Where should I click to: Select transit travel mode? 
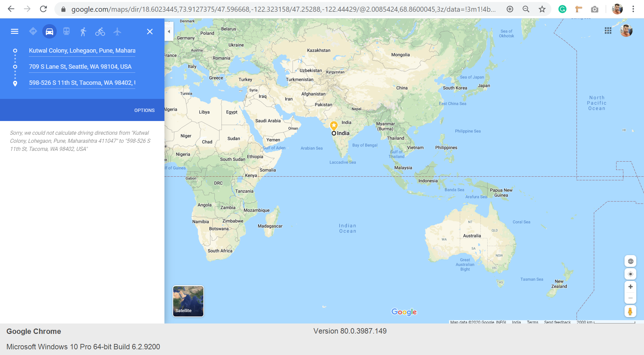tap(66, 32)
